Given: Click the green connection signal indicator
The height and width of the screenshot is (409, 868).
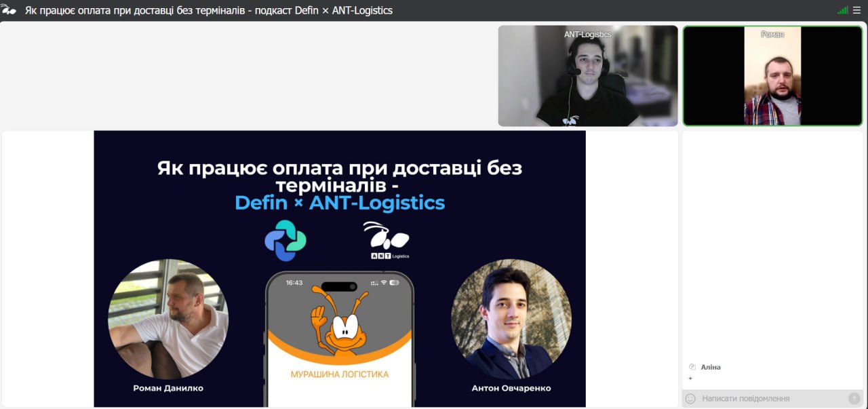Looking at the screenshot, I should click(842, 10).
